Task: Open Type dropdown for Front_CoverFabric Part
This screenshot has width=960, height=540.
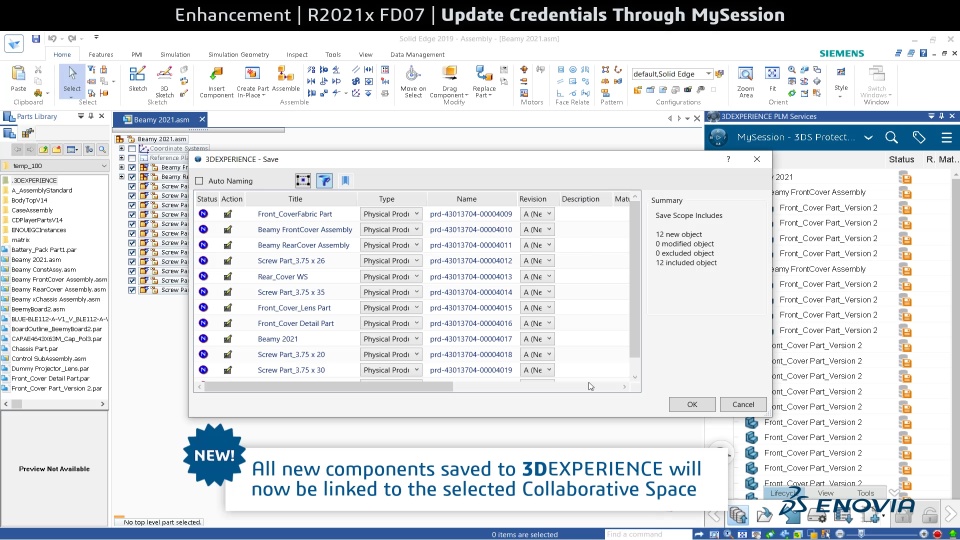Action: point(391,214)
